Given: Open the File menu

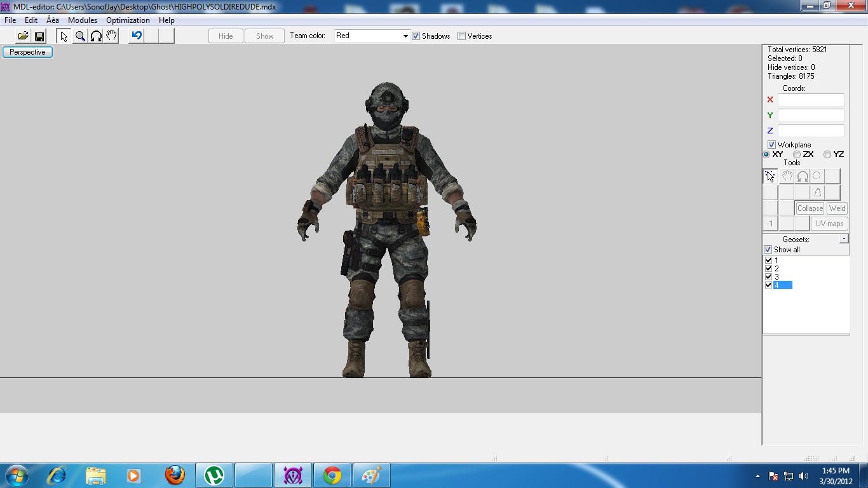Looking at the screenshot, I should 10,20.
